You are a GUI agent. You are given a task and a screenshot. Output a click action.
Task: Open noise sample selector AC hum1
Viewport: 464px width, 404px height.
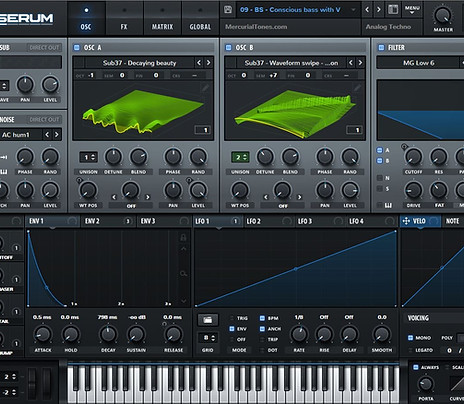21,135
